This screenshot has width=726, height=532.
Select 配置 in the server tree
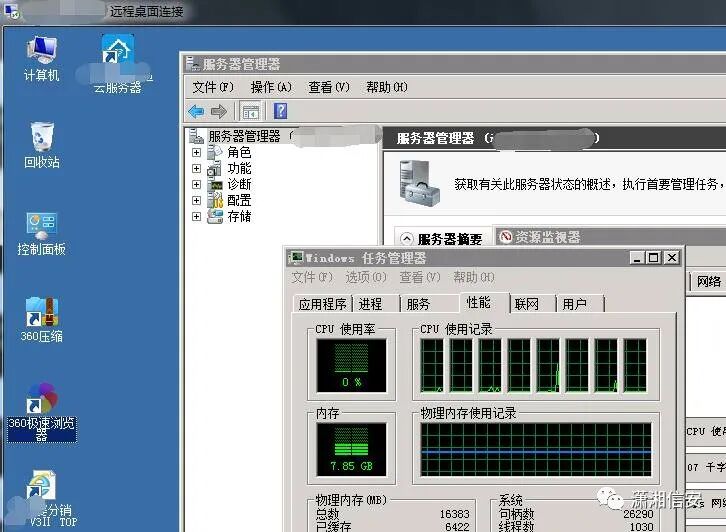pos(239,200)
